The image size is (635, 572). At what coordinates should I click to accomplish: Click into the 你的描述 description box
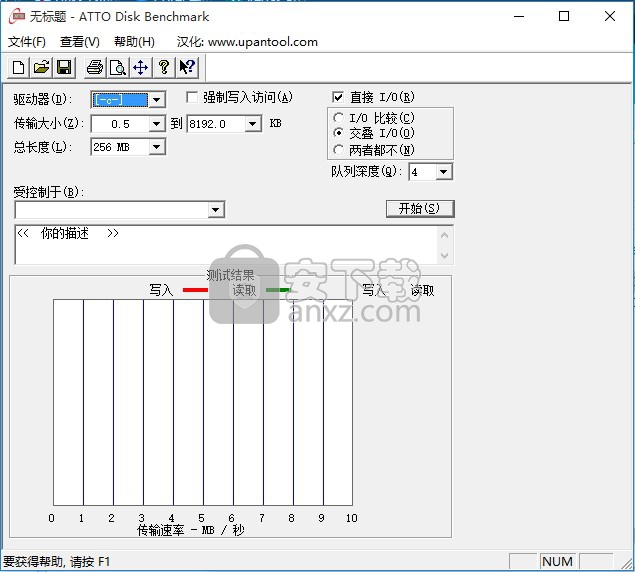[226, 245]
